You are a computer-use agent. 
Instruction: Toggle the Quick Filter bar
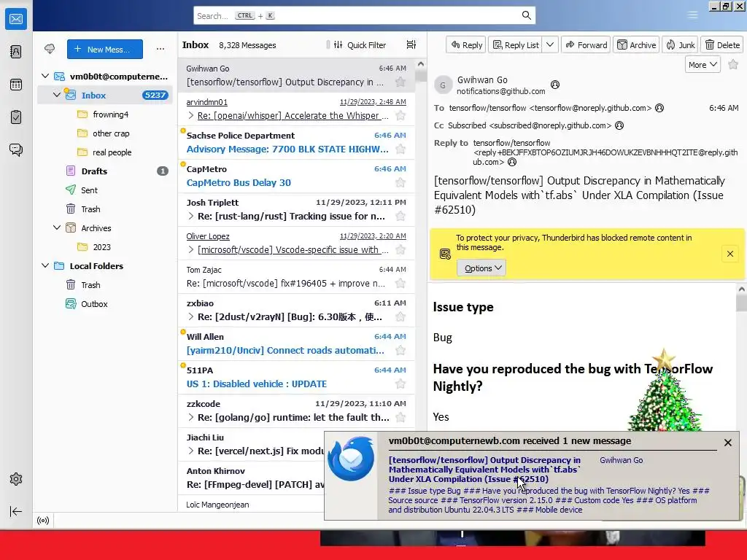click(360, 44)
